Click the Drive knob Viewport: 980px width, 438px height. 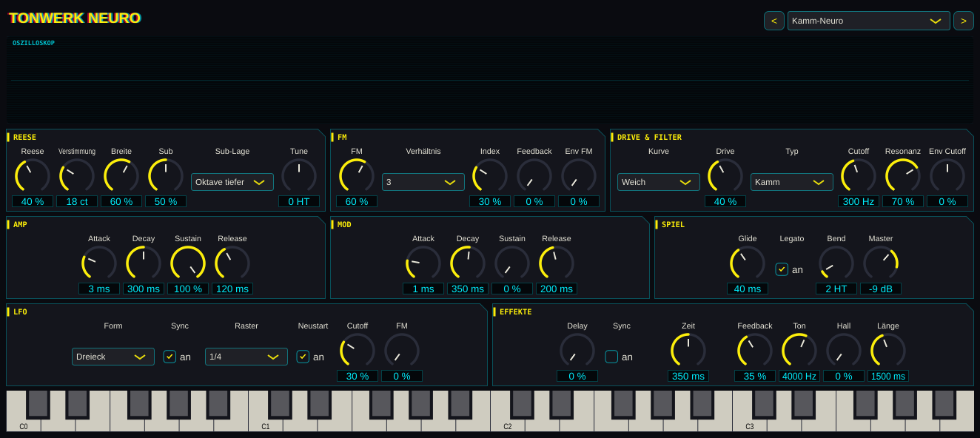pyautogui.click(x=725, y=176)
